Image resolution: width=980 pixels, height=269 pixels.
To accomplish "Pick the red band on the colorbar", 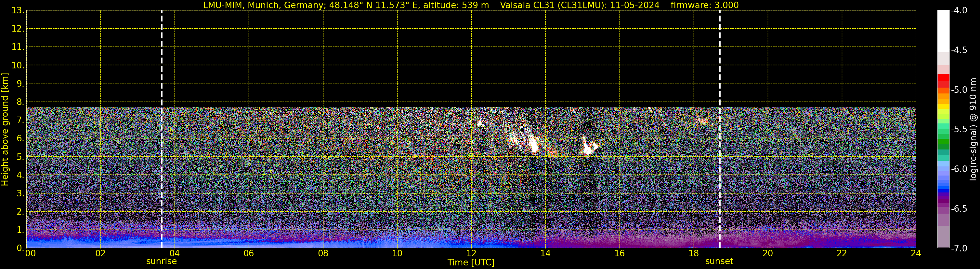I will tap(943, 78).
